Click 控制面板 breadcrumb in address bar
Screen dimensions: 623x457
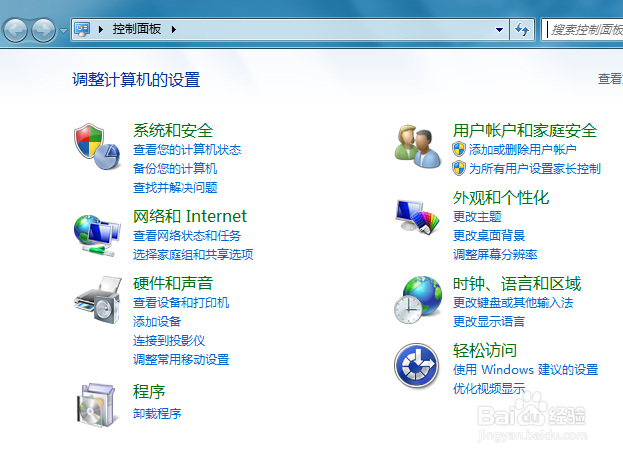tap(137, 29)
